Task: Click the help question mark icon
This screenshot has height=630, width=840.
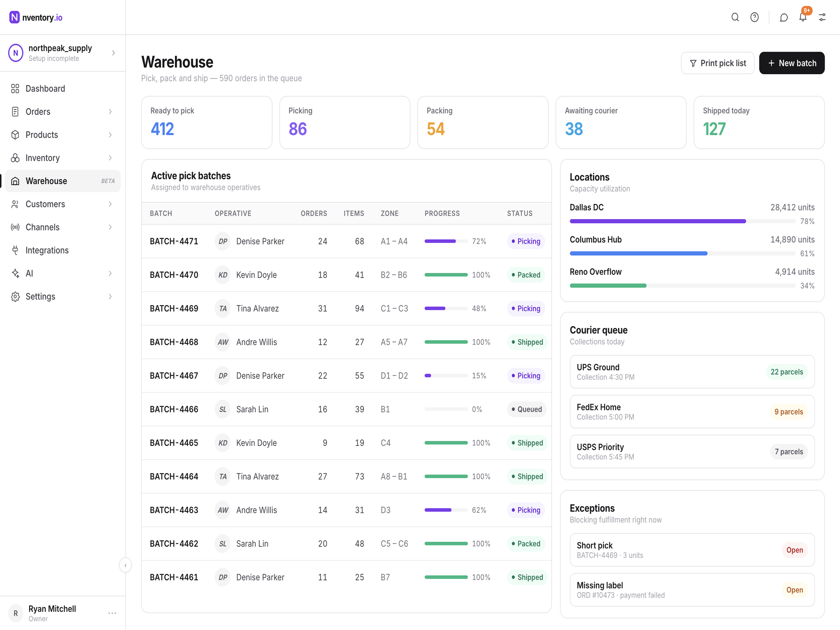Action: click(x=754, y=17)
